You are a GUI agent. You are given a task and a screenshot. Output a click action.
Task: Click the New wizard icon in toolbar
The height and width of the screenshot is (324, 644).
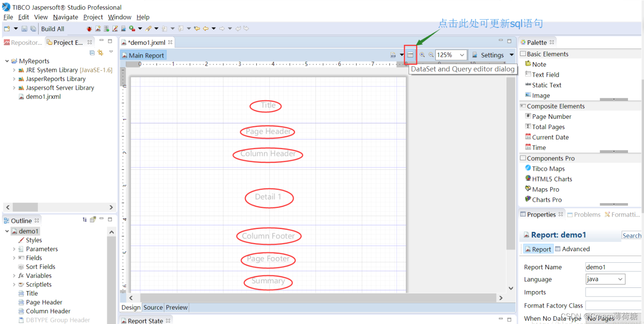pyautogui.click(x=7, y=29)
